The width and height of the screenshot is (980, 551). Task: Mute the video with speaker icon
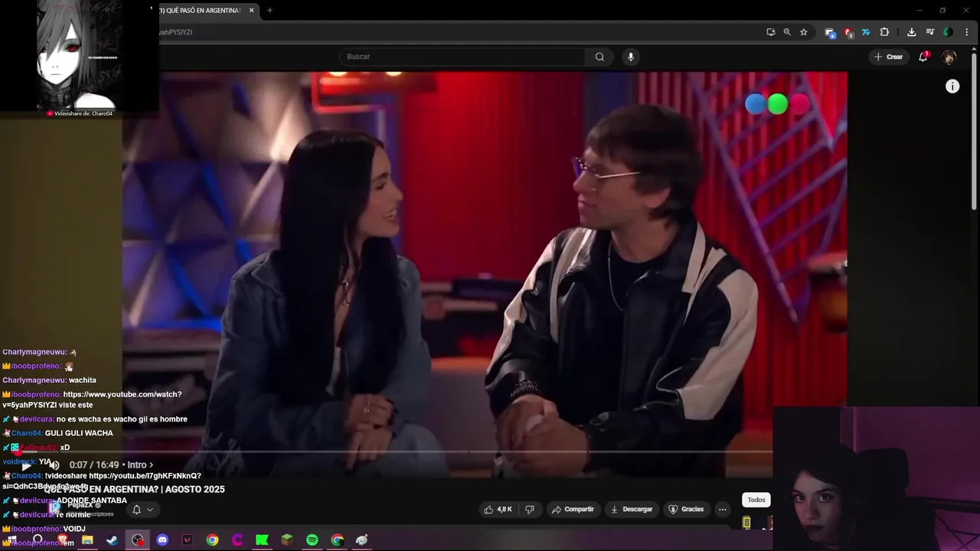click(54, 465)
